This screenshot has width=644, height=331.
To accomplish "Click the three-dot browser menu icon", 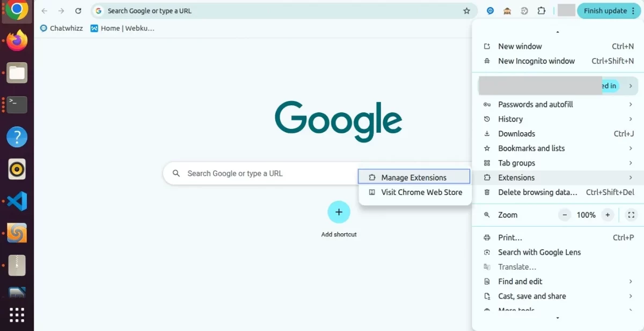I will pos(634,10).
